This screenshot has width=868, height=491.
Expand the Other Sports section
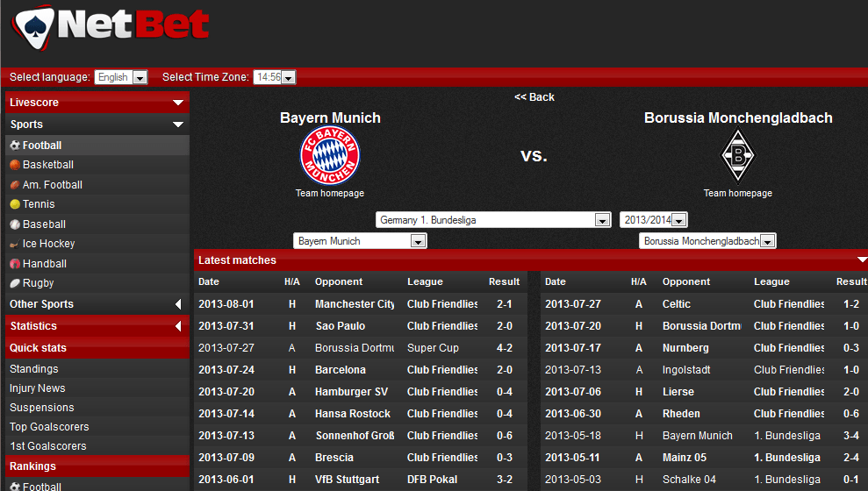coord(177,304)
